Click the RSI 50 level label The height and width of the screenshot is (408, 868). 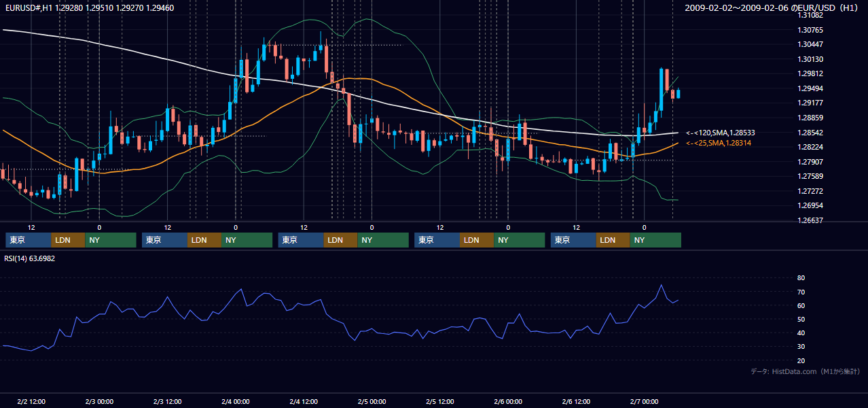801,319
